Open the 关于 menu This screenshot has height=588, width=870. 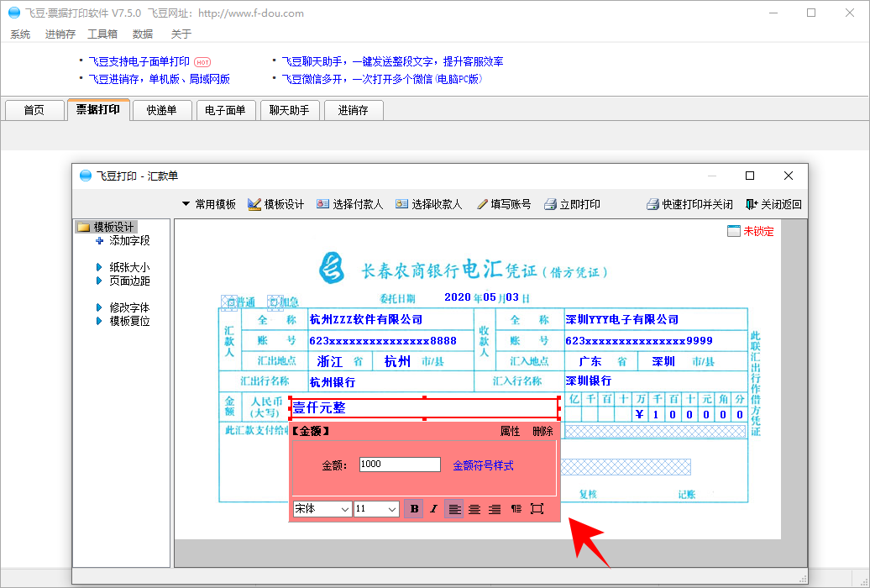point(181,34)
